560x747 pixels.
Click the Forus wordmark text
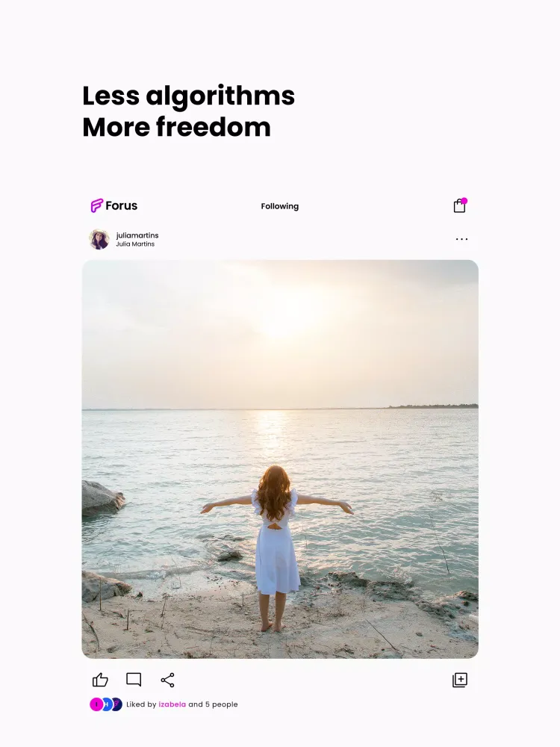pyautogui.click(x=121, y=206)
